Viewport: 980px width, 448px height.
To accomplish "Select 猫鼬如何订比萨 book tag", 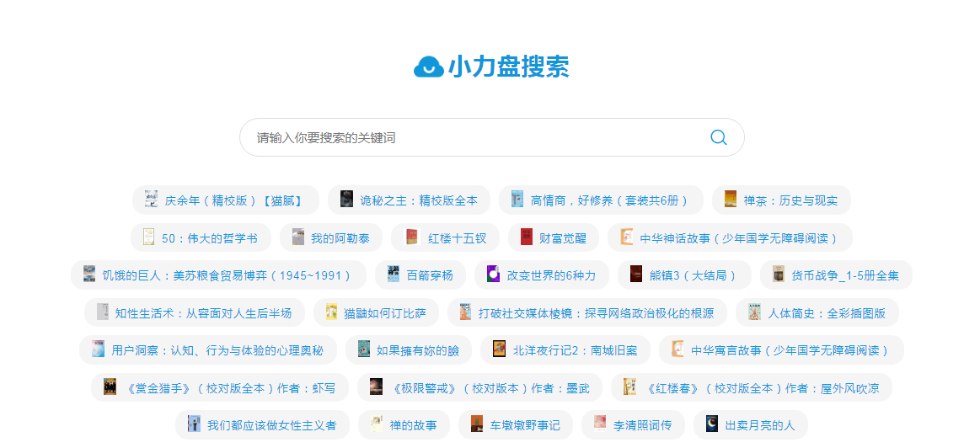I will [384, 313].
